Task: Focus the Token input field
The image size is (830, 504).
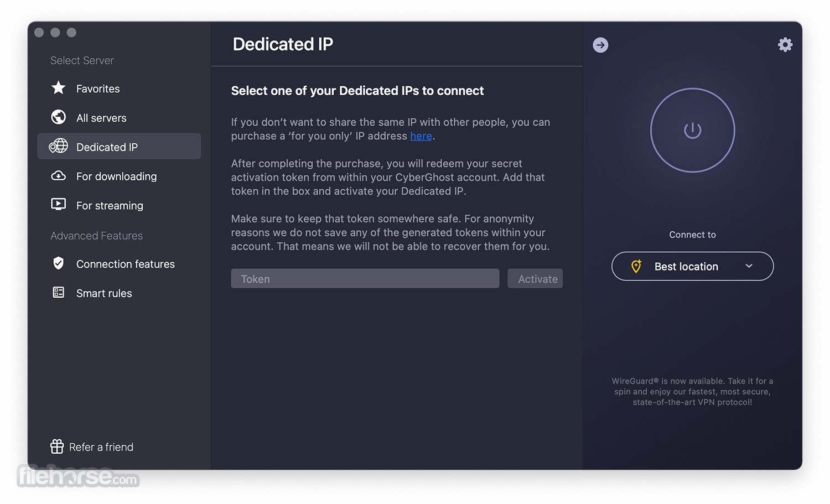Action: tap(365, 279)
